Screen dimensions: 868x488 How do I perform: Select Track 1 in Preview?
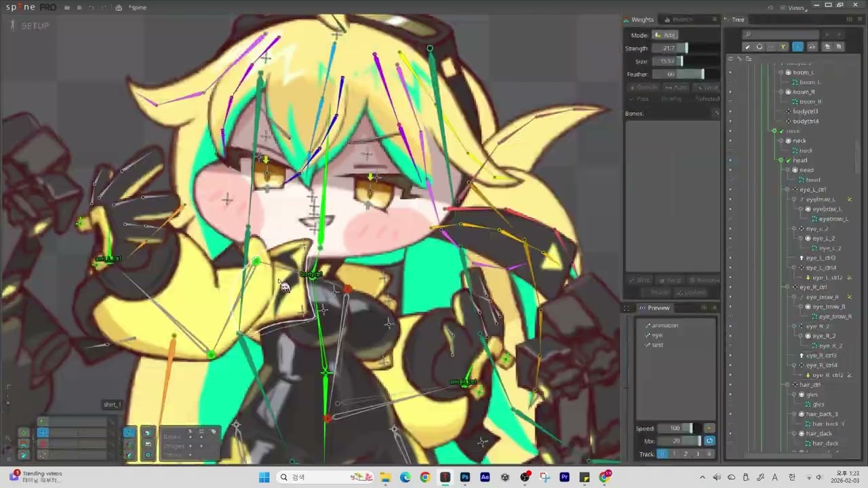point(673,454)
